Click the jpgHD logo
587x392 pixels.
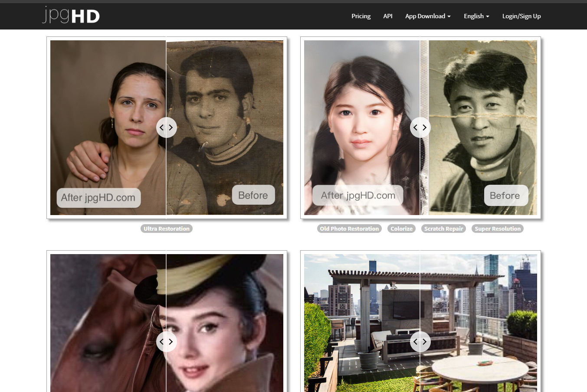pos(71,15)
